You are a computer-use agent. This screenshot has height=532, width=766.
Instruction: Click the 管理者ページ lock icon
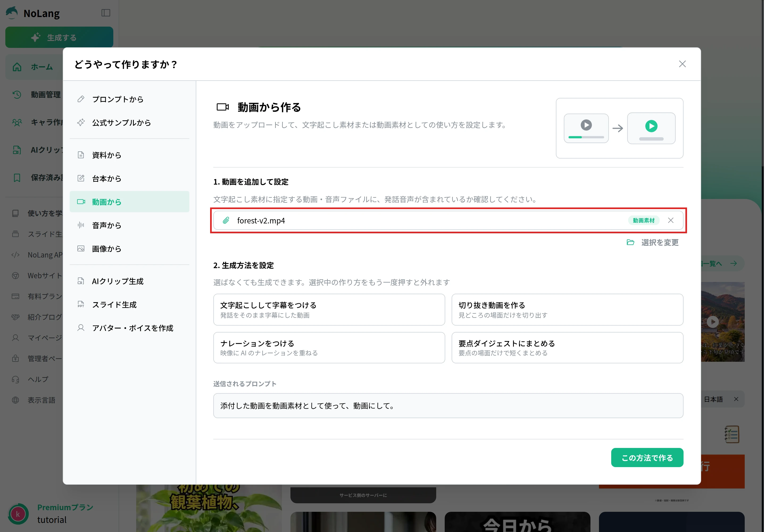click(15, 358)
